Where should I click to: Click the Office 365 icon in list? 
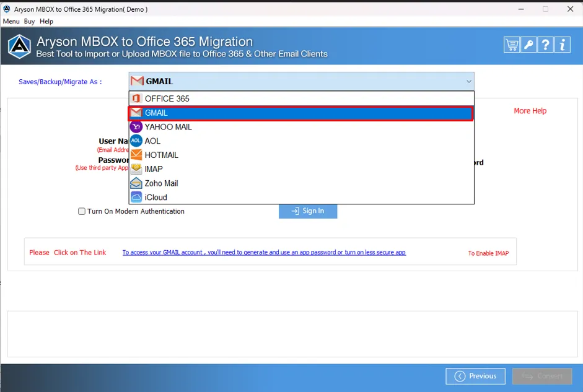(x=136, y=98)
